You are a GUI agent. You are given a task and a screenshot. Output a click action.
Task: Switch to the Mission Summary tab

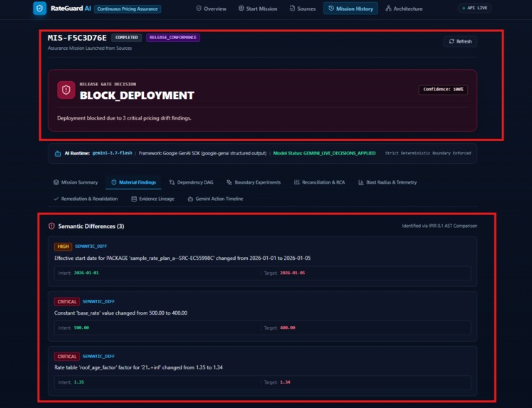click(x=75, y=182)
